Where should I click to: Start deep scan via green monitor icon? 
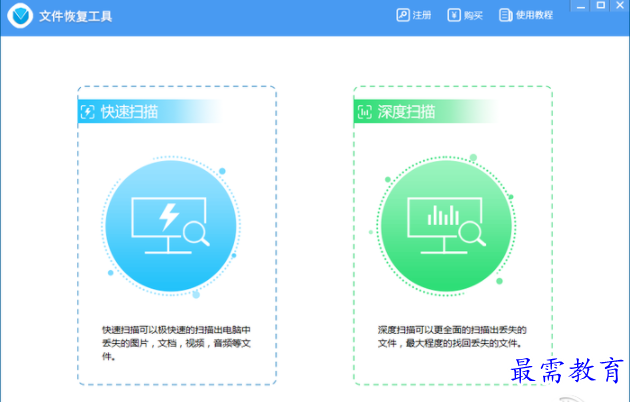tap(446, 226)
